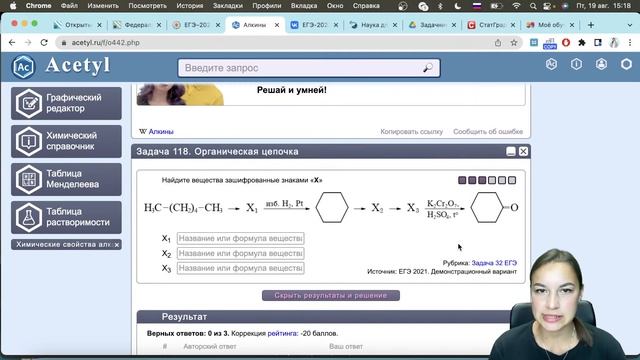Screen dimensions: 640x360
Task: Open the Spotlight search icon in menu bar
Action: coord(533,6)
